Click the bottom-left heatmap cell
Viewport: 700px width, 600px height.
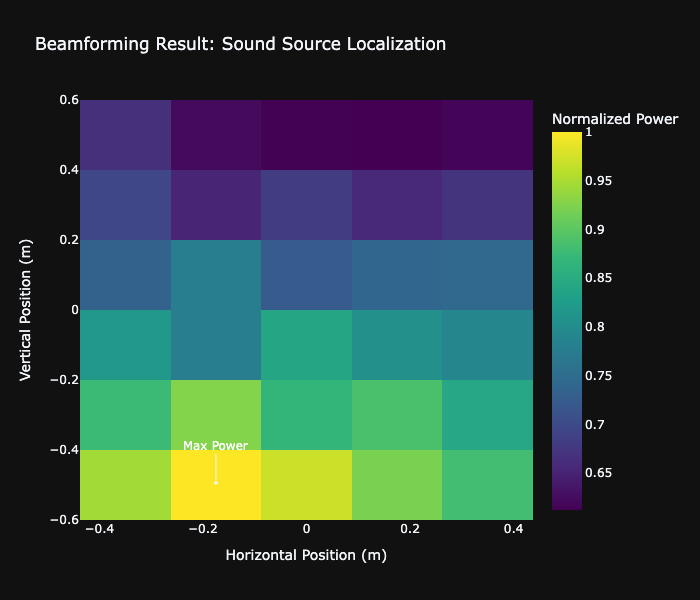(x=125, y=485)
